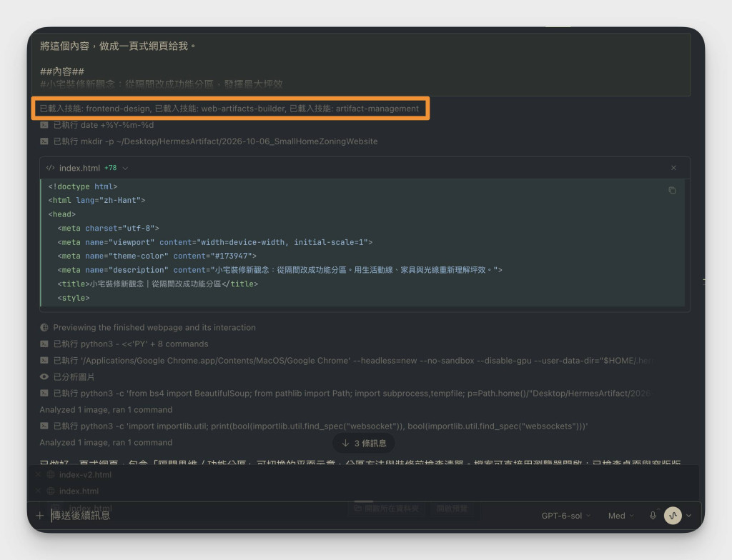732x560 pixels.
Task: Click the <title> line in the code block
Action: [x=158, y=284]
